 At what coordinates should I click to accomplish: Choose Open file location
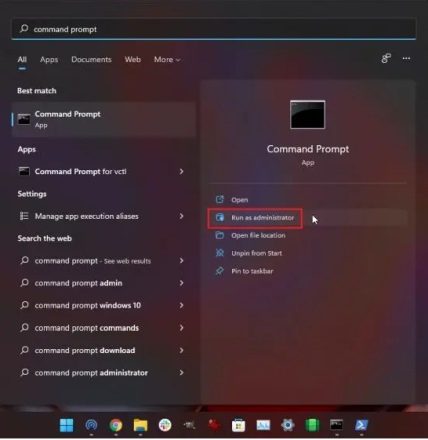click(x=307, y=235)
